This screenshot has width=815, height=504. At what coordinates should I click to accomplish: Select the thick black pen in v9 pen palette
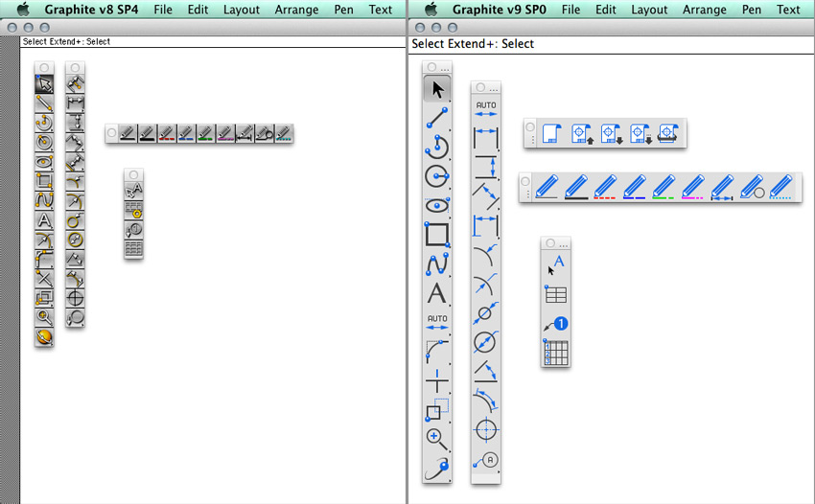click(576, 187)
